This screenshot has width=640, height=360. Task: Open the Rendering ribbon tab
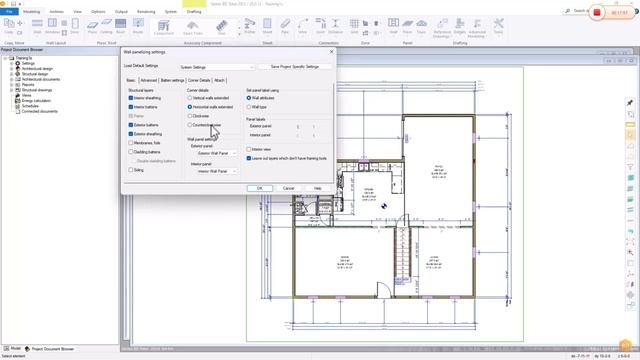click(x=146, y=12)
